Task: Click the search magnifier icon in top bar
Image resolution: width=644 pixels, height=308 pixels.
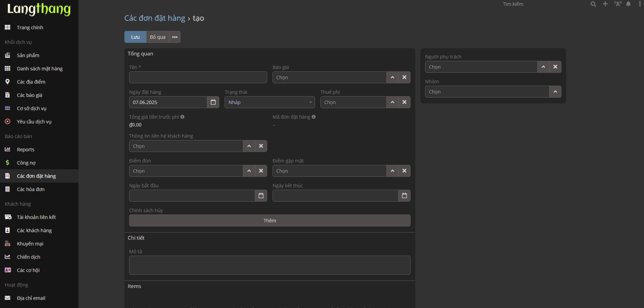Action: point(593,4)
